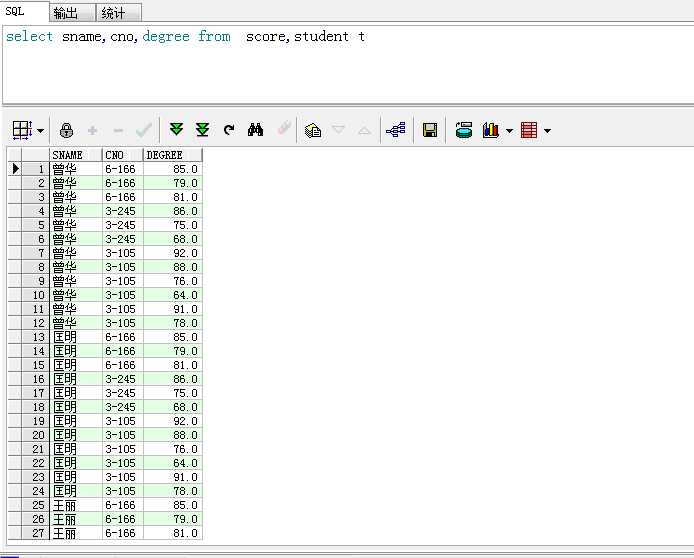This screenshot has height=558, width=694.
Task: Click the SNAME cell in row 25
Action: tap(75, 505)
